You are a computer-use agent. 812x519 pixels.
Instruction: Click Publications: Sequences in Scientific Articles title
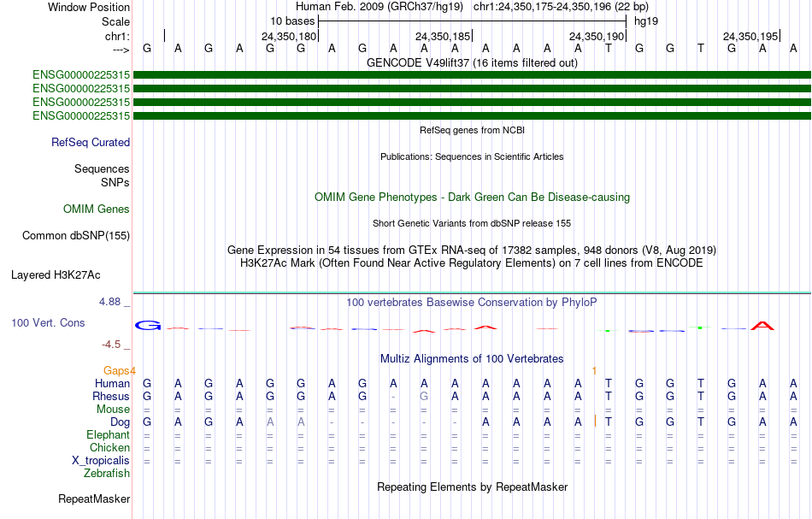click(x=472, y=156)
